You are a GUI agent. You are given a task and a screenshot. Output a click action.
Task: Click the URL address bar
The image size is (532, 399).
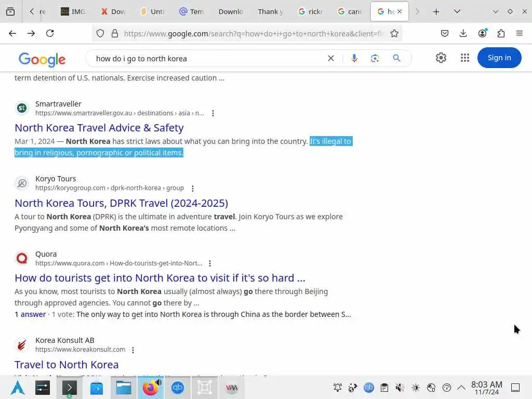(x=253, y=33)
